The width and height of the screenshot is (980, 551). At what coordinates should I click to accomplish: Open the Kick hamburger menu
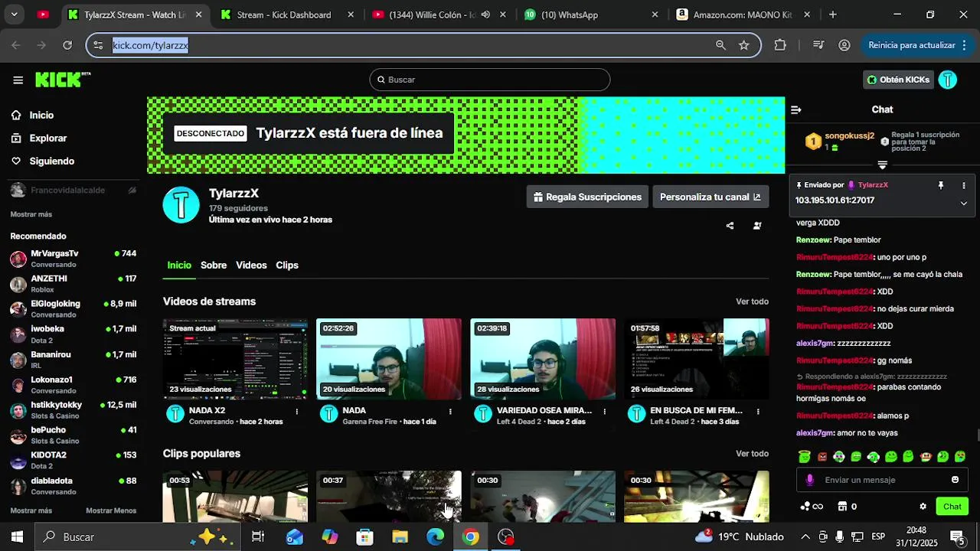[x=18, y=80]
